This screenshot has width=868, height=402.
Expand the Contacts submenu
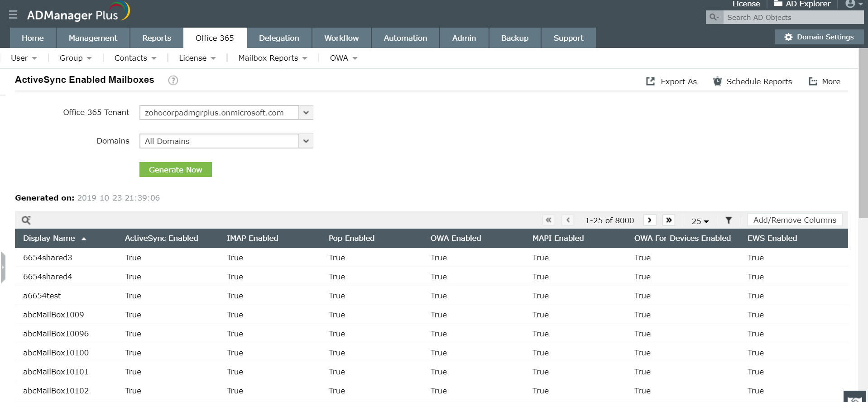pos(135,58)
